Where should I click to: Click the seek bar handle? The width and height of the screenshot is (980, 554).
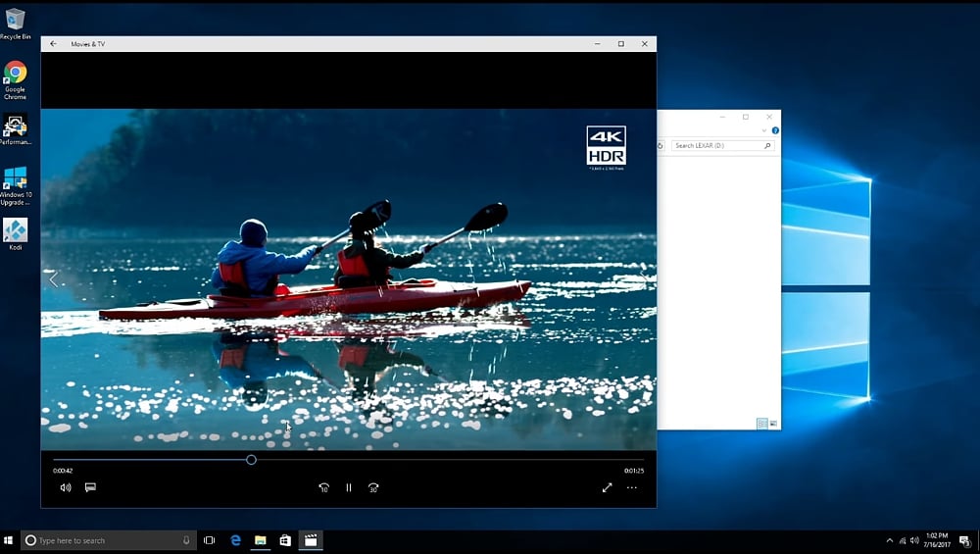251,460
